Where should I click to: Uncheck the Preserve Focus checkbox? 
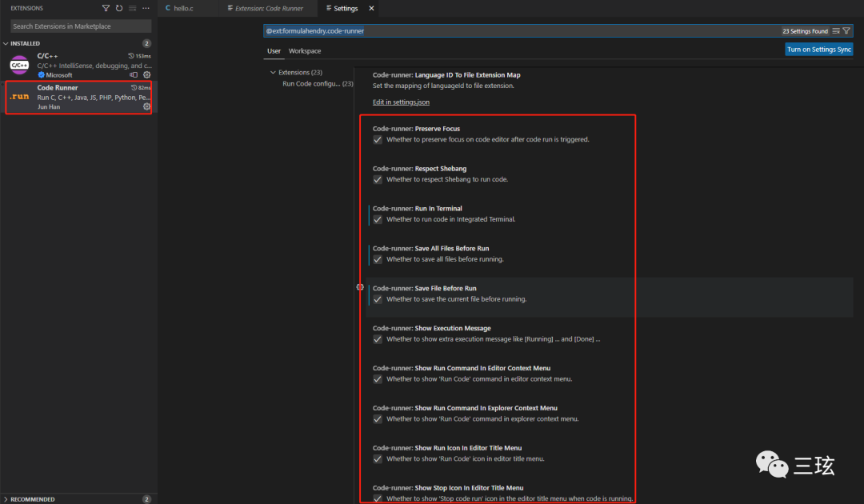point(378,139)
